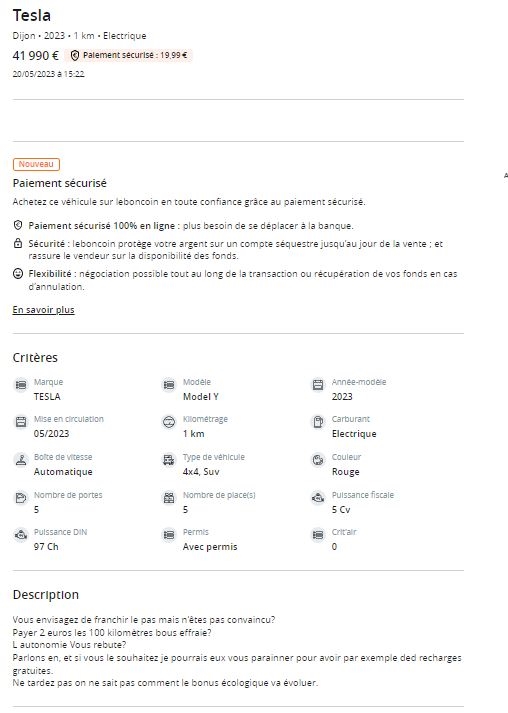Click the Puissance fiscale engine icon
Viewport: 508px width, 713px height.
pos(318,497)
